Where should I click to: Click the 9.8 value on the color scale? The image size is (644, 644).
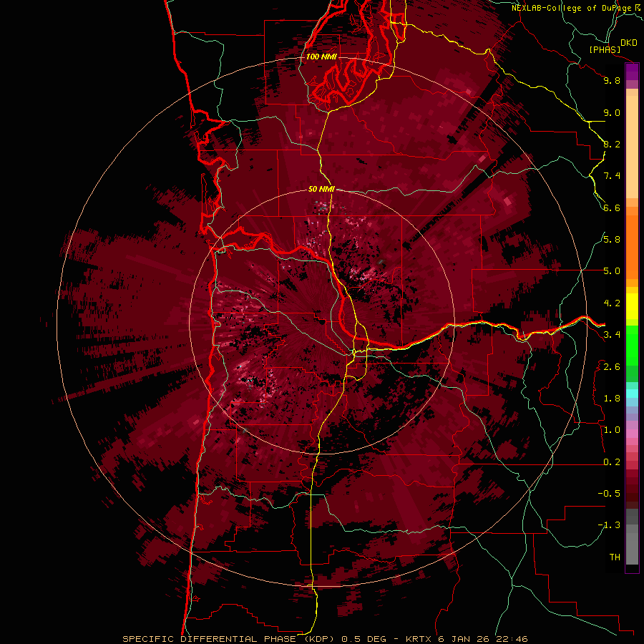tap(612, 80)
